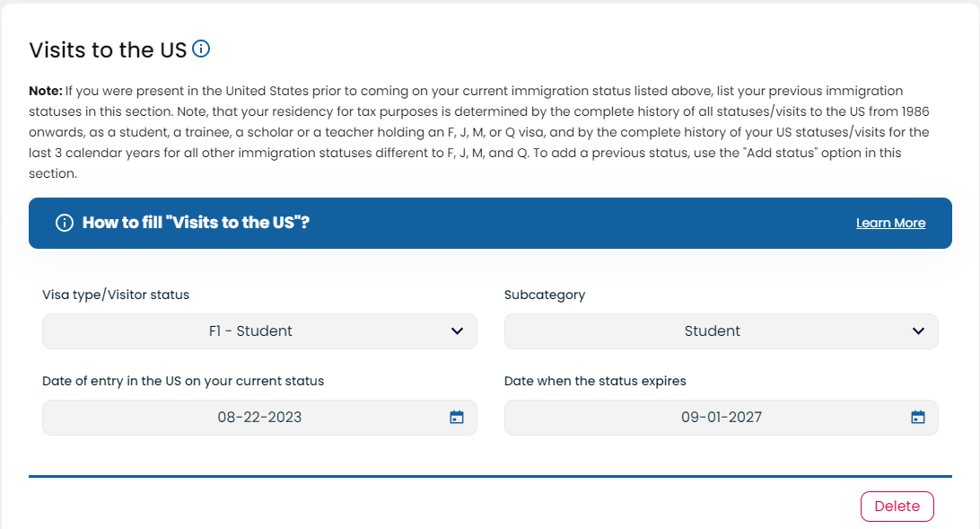Select the status expiry field 09-01-2027

(x=722, y=418)
